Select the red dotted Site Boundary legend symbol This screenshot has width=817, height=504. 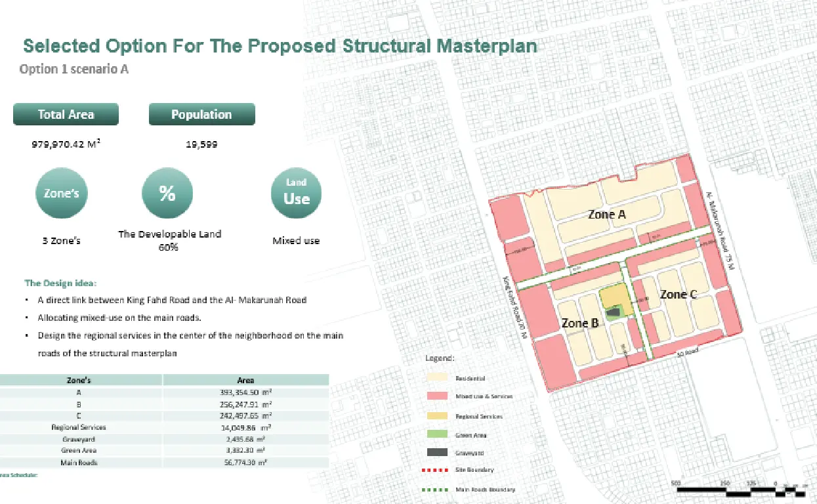click(437, 470)
